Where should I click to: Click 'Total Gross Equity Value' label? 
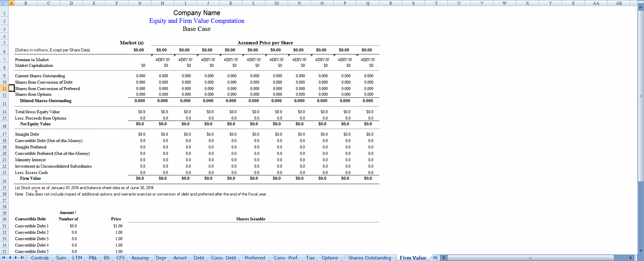click(37, 112)
